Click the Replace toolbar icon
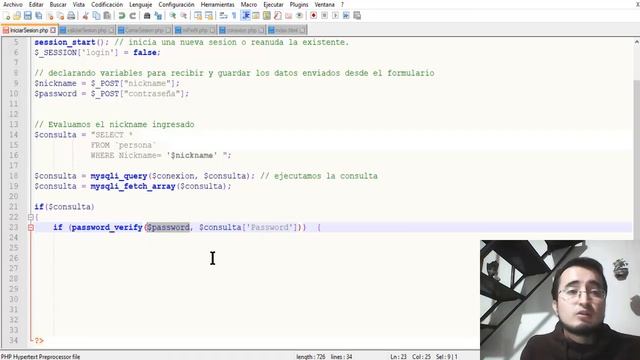The height and width of the screenshot is (360, 640). 158,16
